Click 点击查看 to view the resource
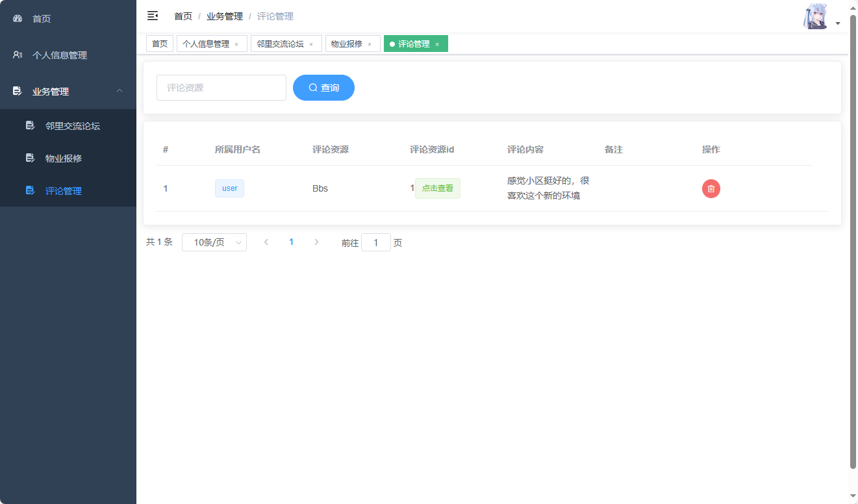This screenshot has width=858, height=504. (x=437, y=188)
